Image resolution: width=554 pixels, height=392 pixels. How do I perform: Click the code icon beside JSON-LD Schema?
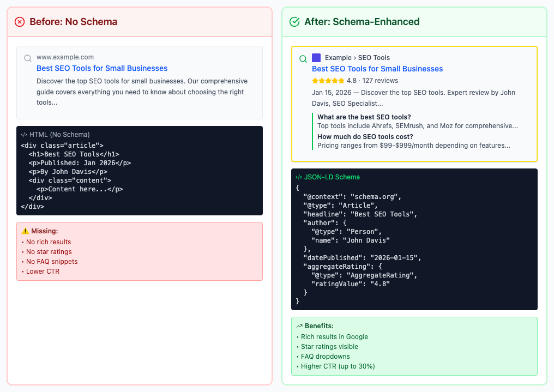pos(299,177)
